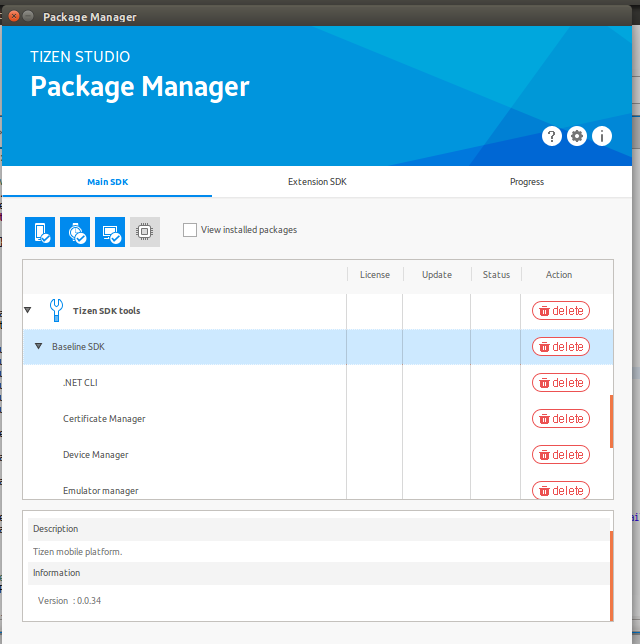Delete the Certificate Manager package
This screenshot has height=644, width=640.
561,419
